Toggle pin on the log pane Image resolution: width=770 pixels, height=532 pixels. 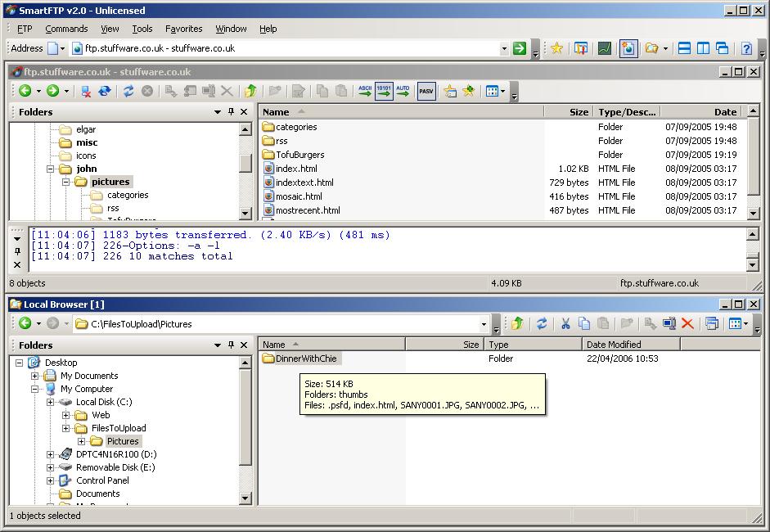(x=17, y=251)
